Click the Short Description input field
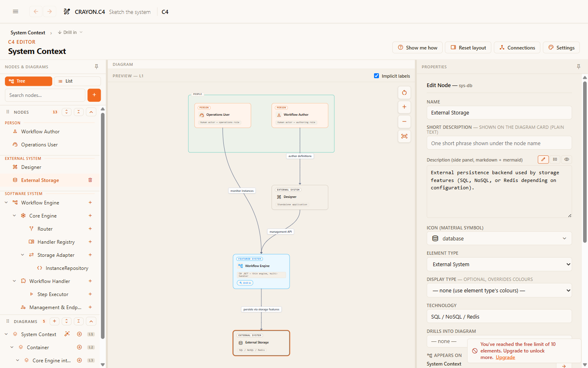Screen dimensions: 588x368 [499, 143]
